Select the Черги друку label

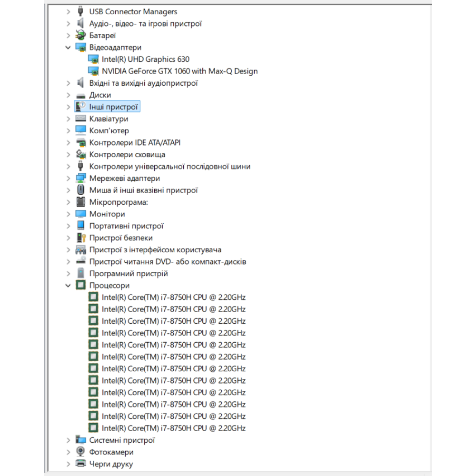pos(111,464)
